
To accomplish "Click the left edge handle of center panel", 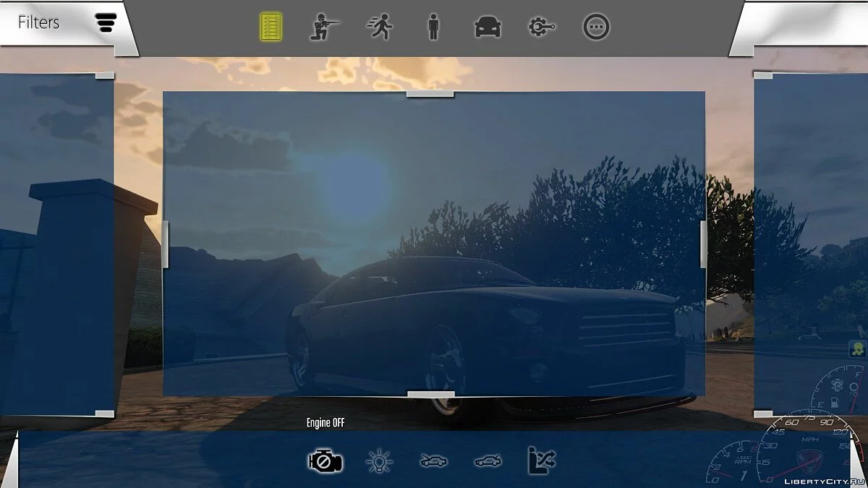I will pos(166,244).
